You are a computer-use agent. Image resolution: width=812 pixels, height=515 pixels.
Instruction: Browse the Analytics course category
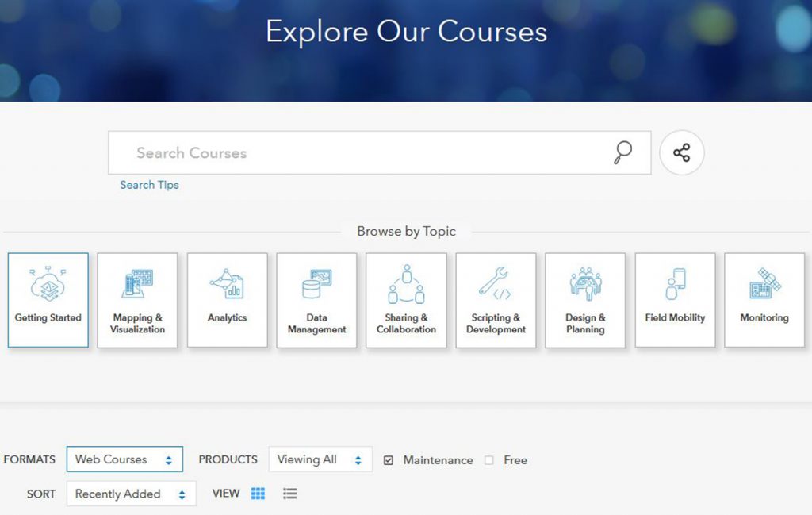click(227, 299)
